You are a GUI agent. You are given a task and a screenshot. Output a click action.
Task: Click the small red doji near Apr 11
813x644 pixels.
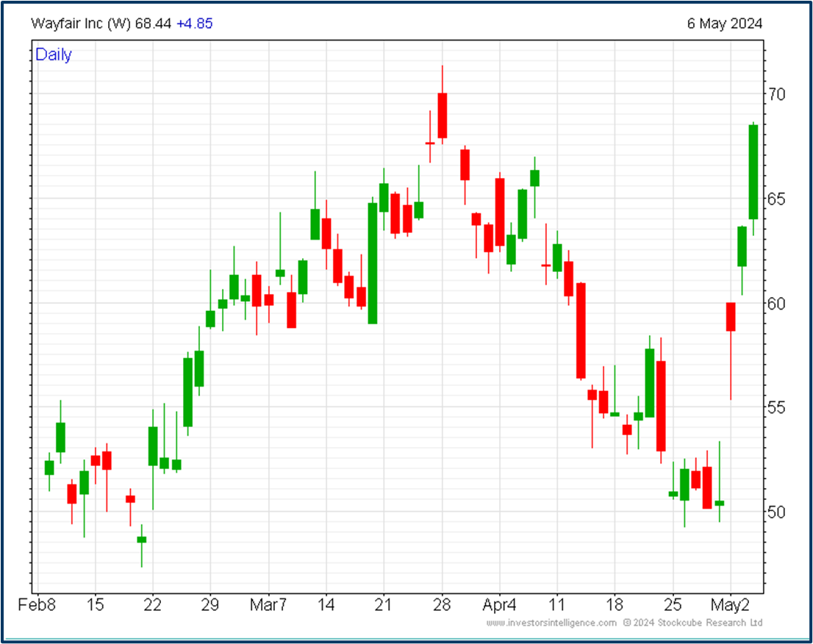click(x=545, y=266)
